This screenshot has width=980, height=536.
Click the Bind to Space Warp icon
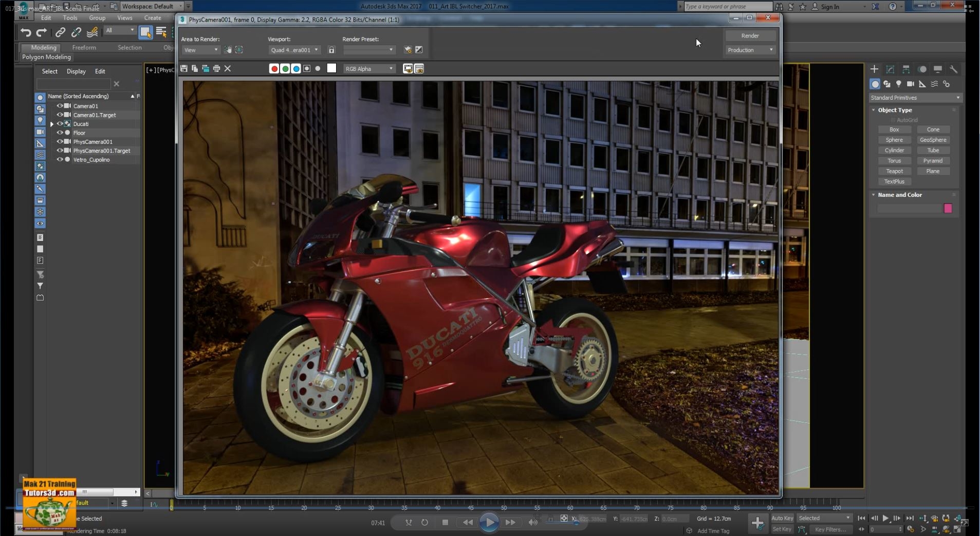(x=93, y=32)
